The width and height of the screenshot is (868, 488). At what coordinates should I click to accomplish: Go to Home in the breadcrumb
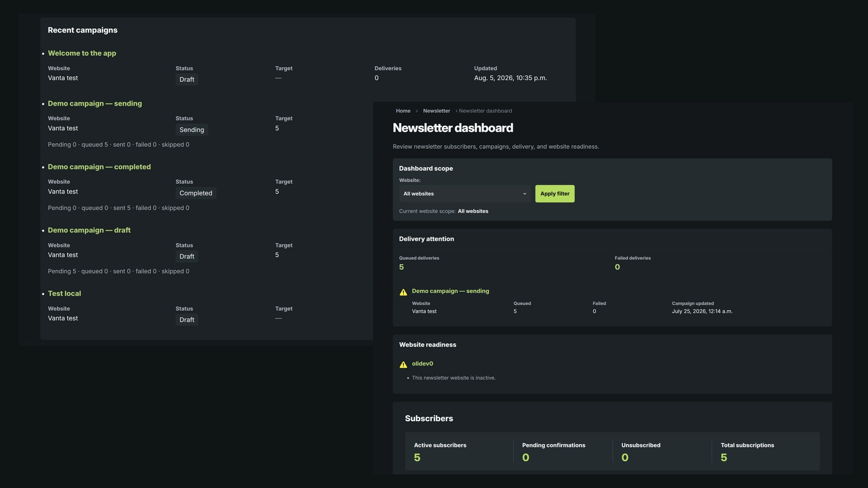(x=403, y=111)
